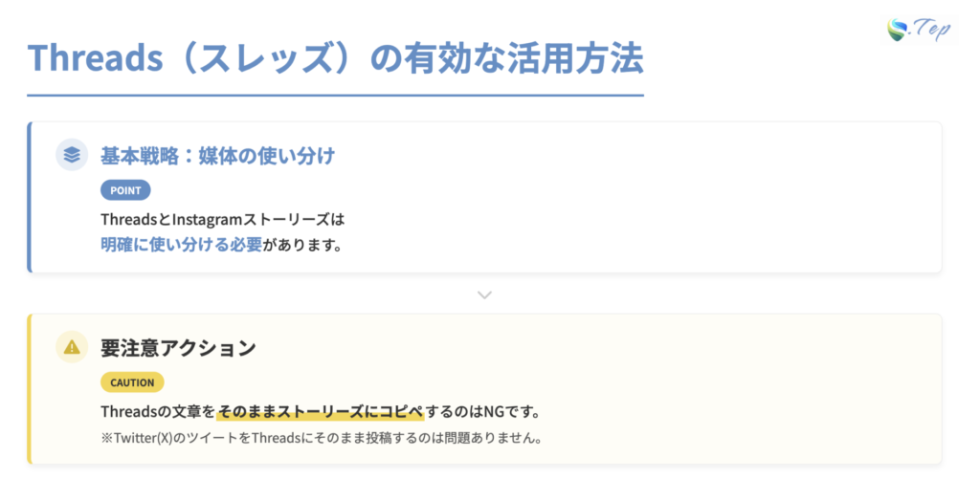Click the stacked layers icon

click(x=72, y=154)
